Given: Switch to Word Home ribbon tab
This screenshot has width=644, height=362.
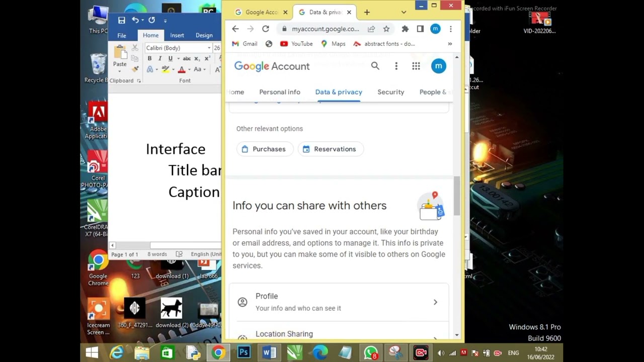Looking at the screenshot, I should (x=150, y=35).
